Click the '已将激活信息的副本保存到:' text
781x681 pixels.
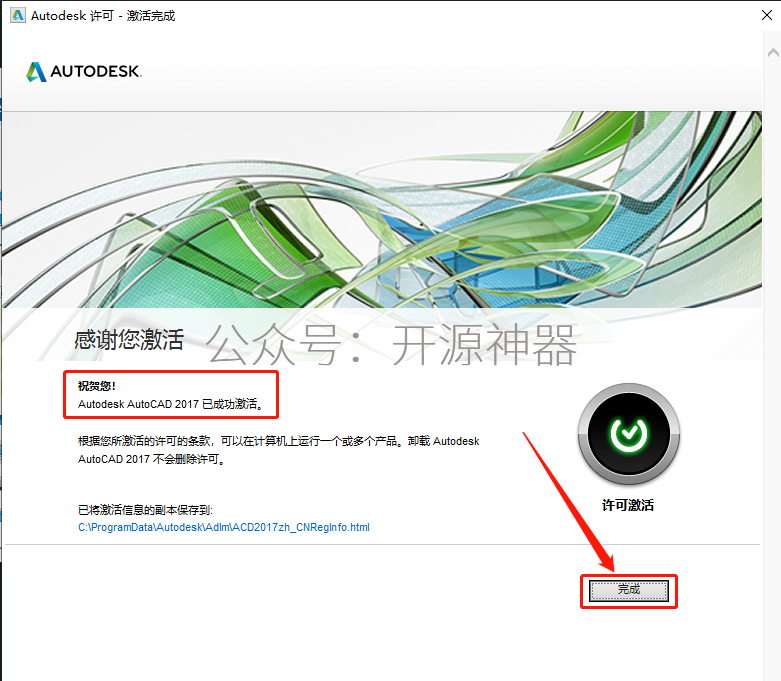pyautogui.click(x=145, y=510)
